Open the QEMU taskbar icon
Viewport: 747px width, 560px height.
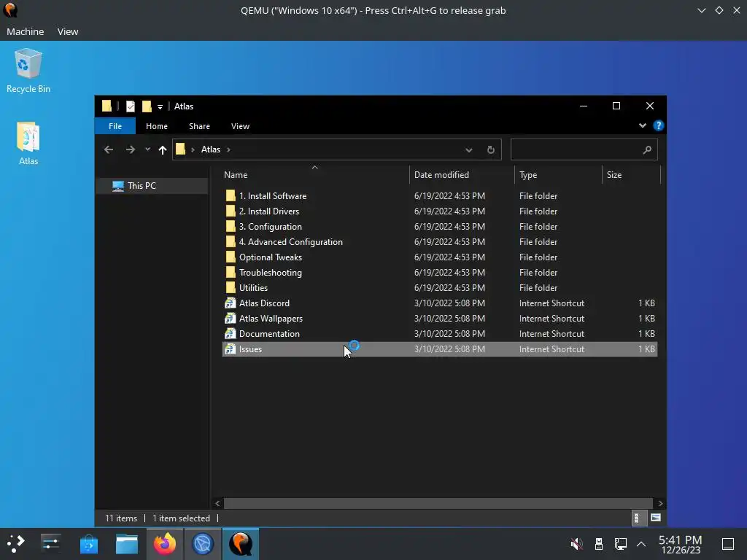pos(241,544)
